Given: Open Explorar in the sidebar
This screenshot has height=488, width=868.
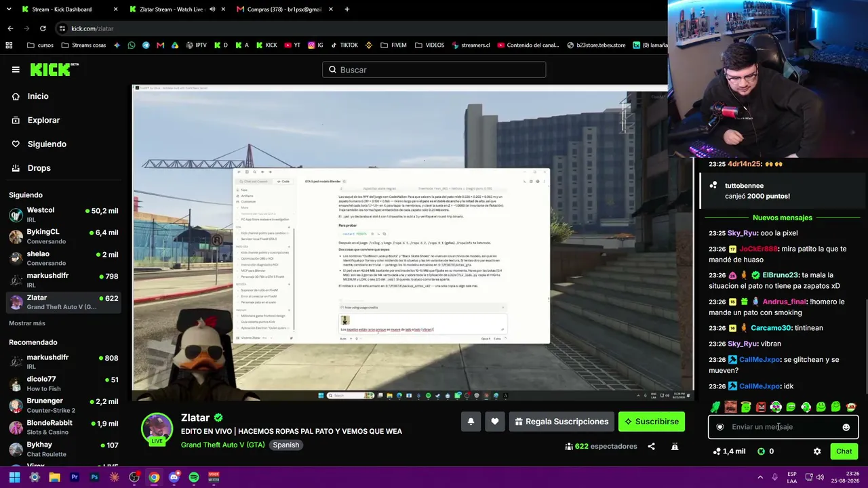Looking at the screenshot, I should (x=43, y=120).
